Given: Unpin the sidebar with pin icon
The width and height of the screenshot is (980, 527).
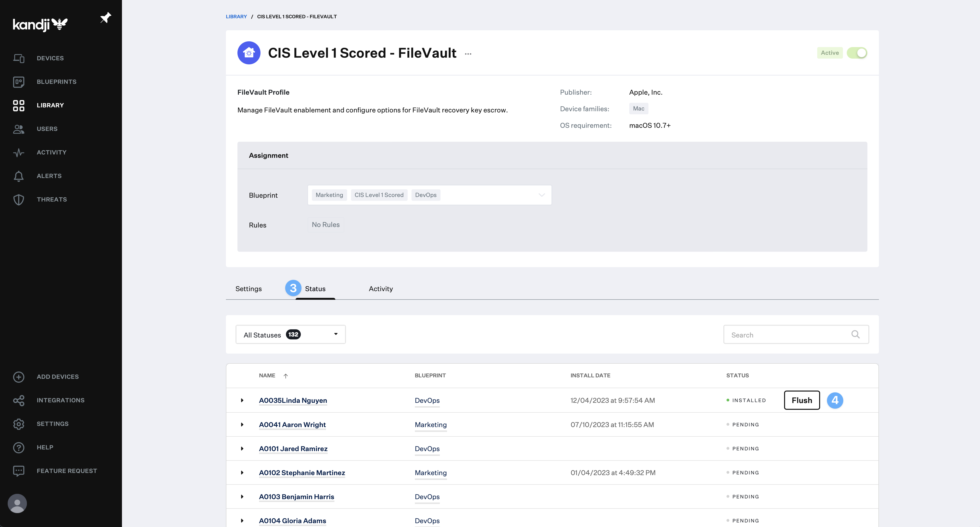Looking at the screenshot, I should tap(105, 18).
